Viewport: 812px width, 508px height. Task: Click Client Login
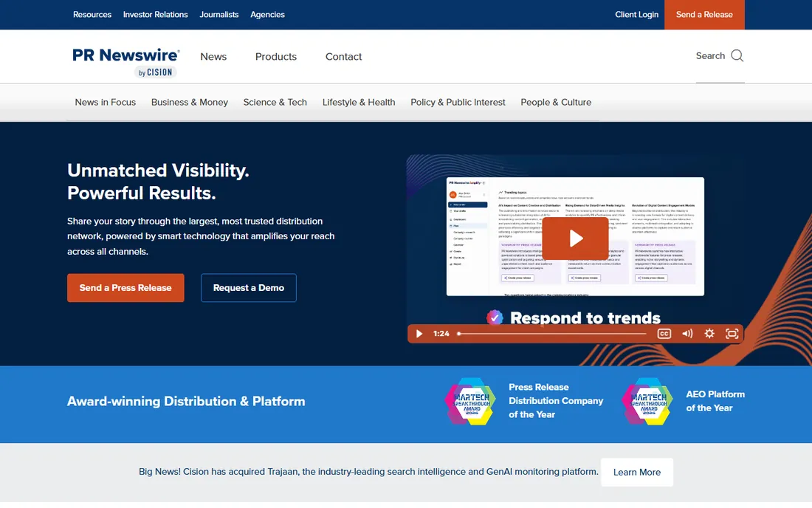coord(636,15)
